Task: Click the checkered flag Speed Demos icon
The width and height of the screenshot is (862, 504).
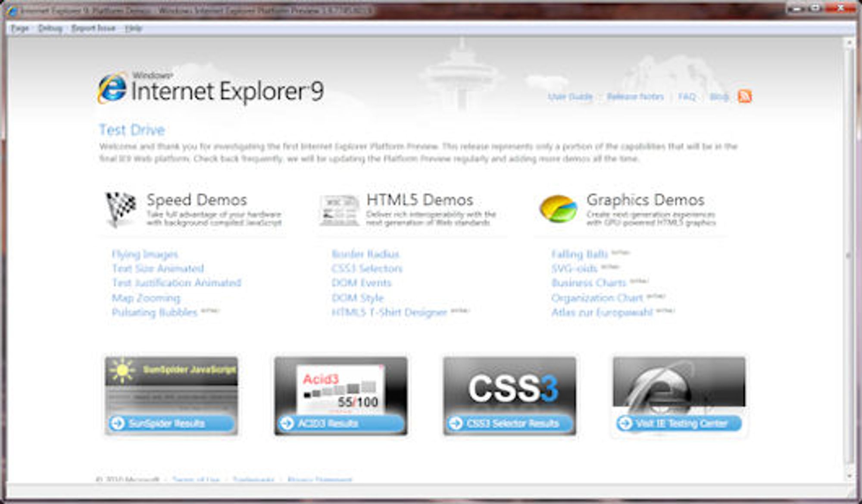Action: tap(121, 209)
